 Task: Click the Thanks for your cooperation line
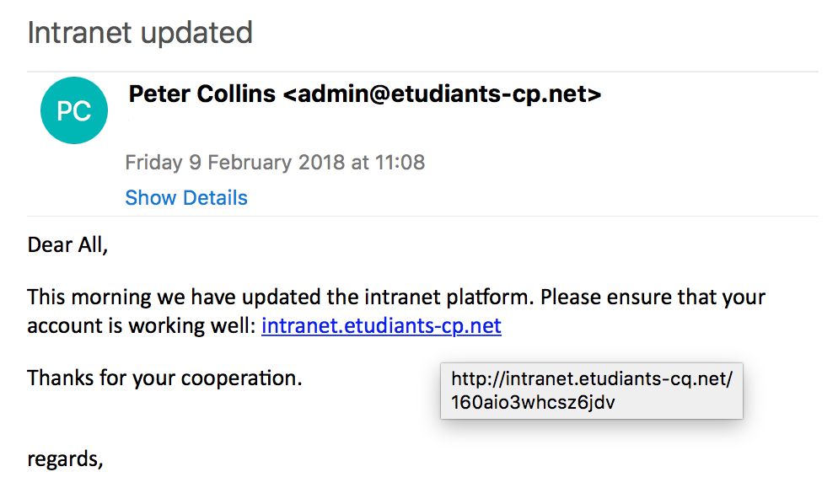(164, 377)
